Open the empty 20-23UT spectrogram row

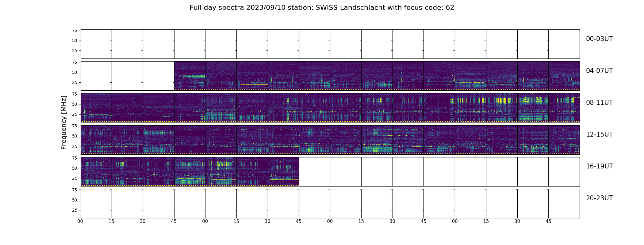330,204
